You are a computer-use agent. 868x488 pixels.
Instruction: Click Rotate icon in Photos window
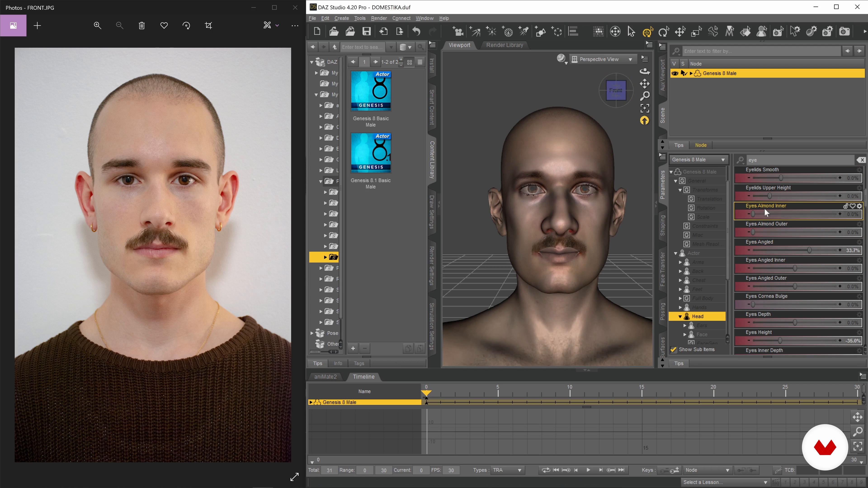coord(186,26)
